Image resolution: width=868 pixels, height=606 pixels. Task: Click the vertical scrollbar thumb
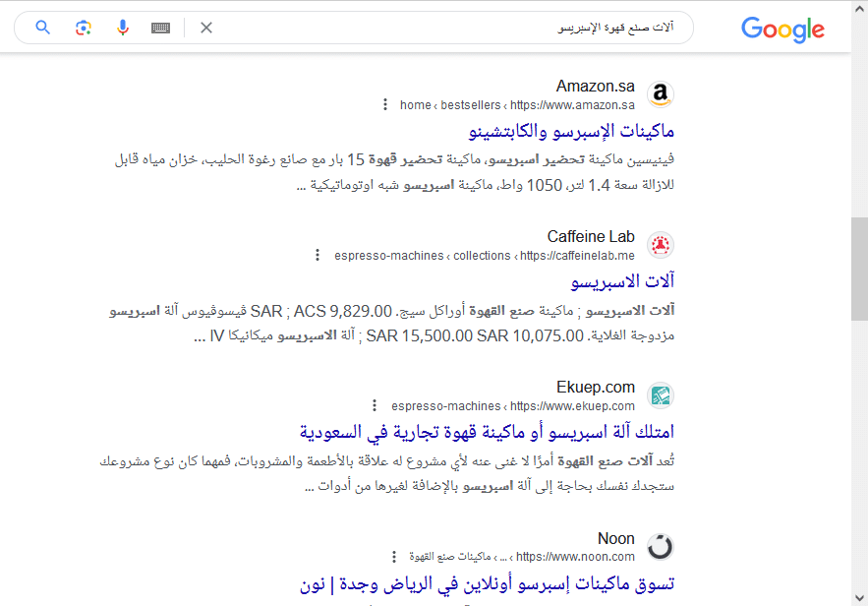coord(859,269)
